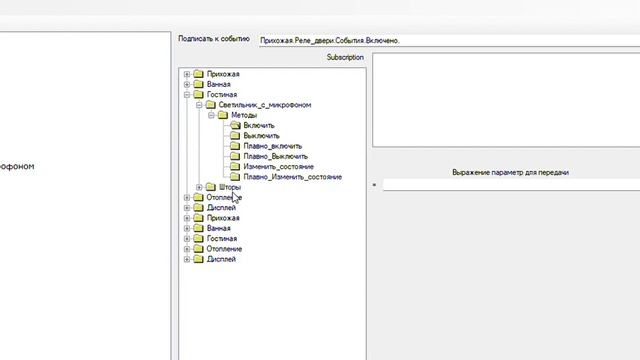This screenshot has height=360, width=640.
Task: Expand the Прихожая node heading the tree
Action: point(187,74)
